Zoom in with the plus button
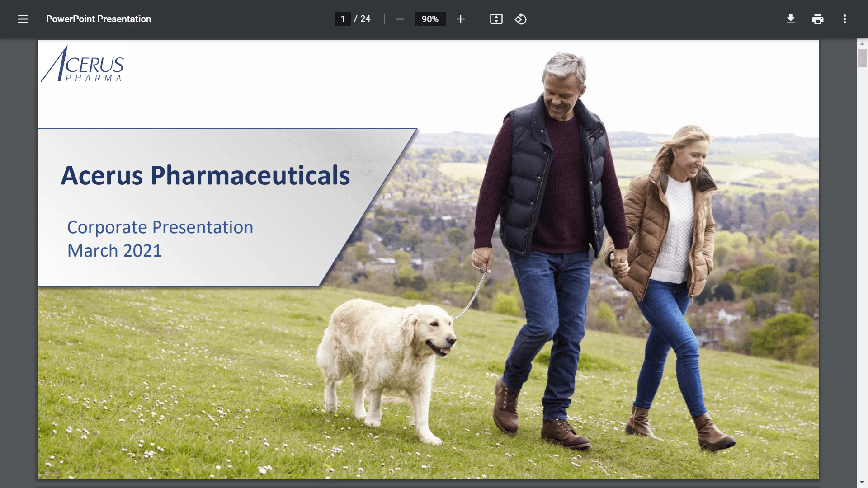 460,19
